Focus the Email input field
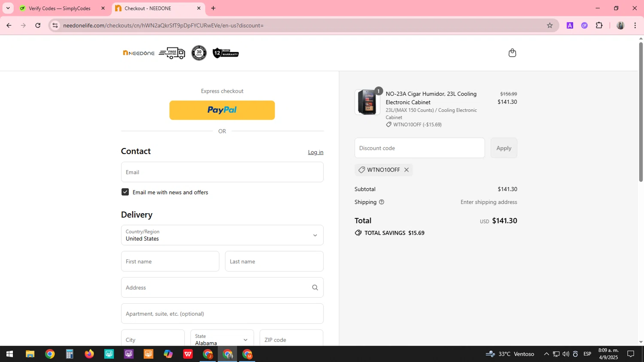This screenshot has width=644, height=362. 222,172
